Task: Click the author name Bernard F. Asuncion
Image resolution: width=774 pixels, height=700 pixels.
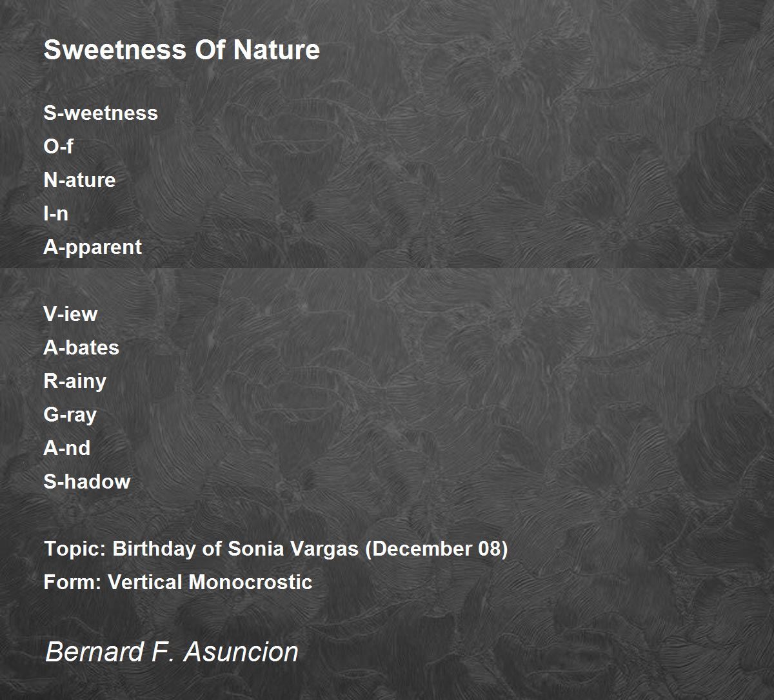Action: 172,652
